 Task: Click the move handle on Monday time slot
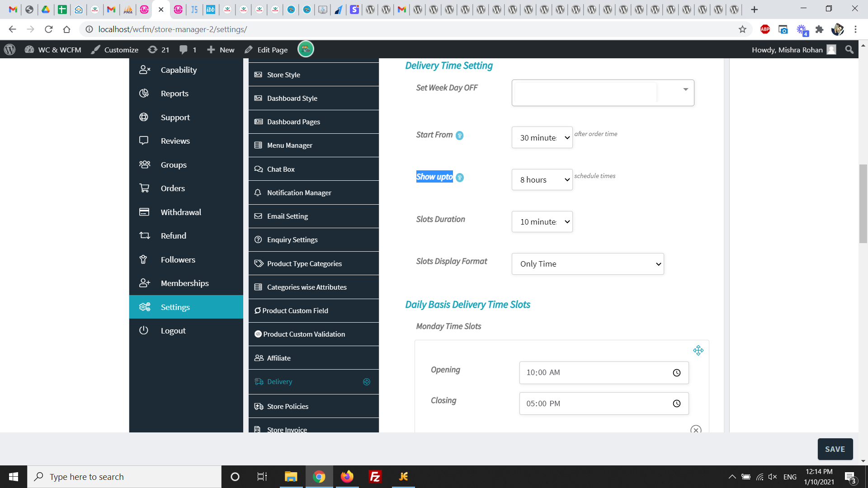click(698, 350)
